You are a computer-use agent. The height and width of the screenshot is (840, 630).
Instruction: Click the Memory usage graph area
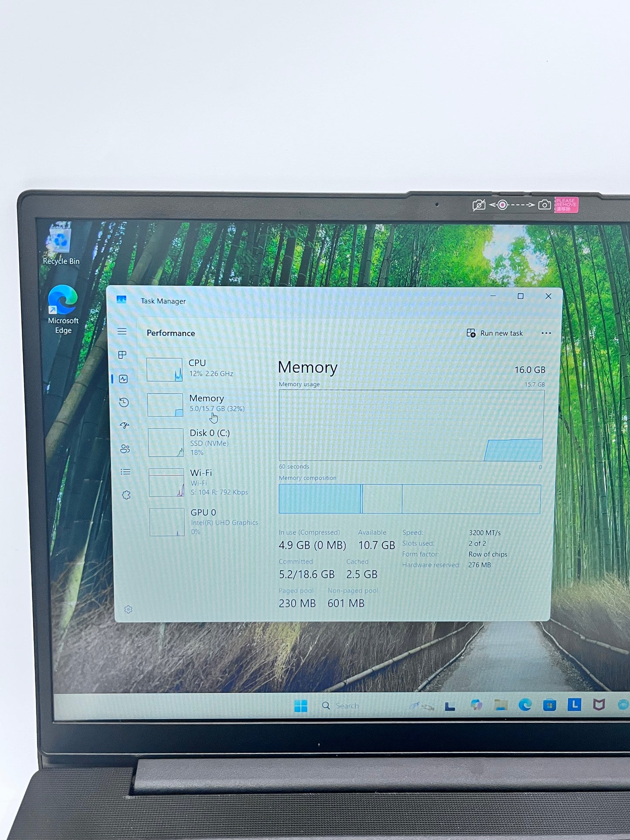pos(411,425)
